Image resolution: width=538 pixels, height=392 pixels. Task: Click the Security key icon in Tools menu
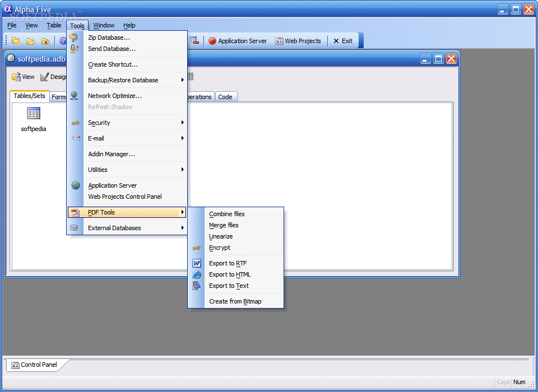pos(76,123)
